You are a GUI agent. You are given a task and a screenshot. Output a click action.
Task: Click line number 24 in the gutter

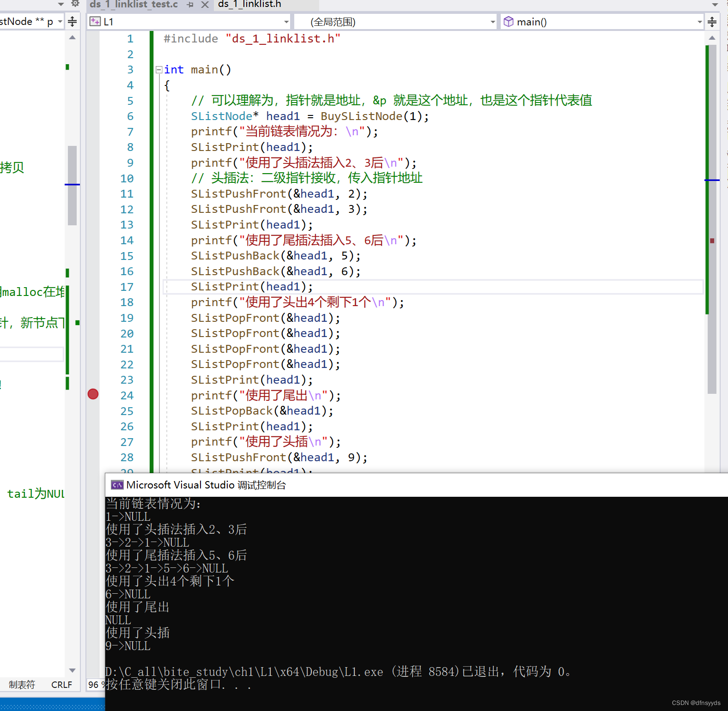(127, 396)
